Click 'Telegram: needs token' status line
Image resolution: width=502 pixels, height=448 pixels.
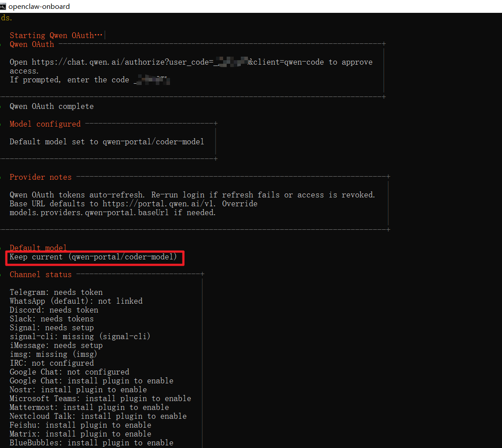point(56,292)
